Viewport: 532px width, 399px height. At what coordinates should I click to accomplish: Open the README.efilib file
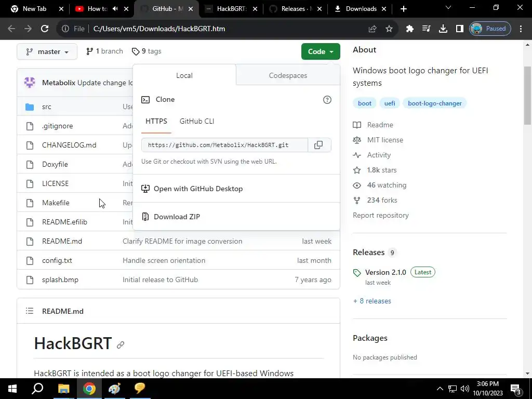64,222
